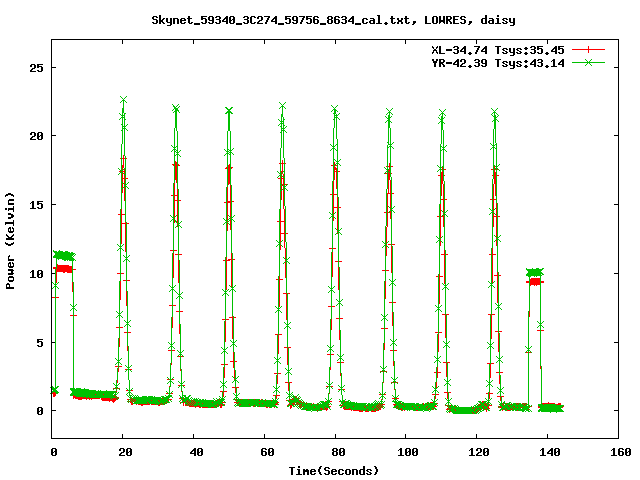
Task: Click the x-axis tick label 120
Action: pyautogui.click(x=478, y=452)
